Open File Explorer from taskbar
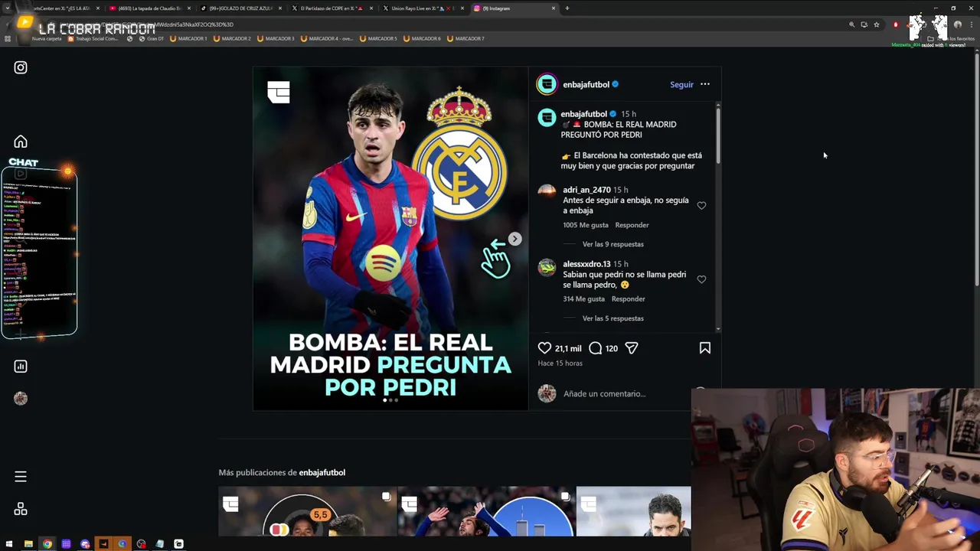The width and height of the screenshot is (980, 551). pyautogui.click(x=28, y=544)
